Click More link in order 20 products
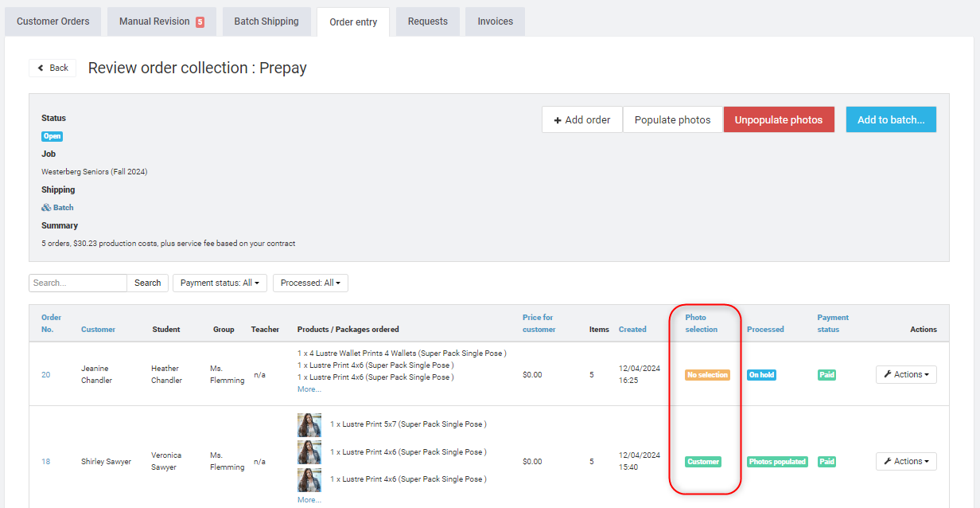The height and width of the screenshot is (508, 980). [309, 389]
